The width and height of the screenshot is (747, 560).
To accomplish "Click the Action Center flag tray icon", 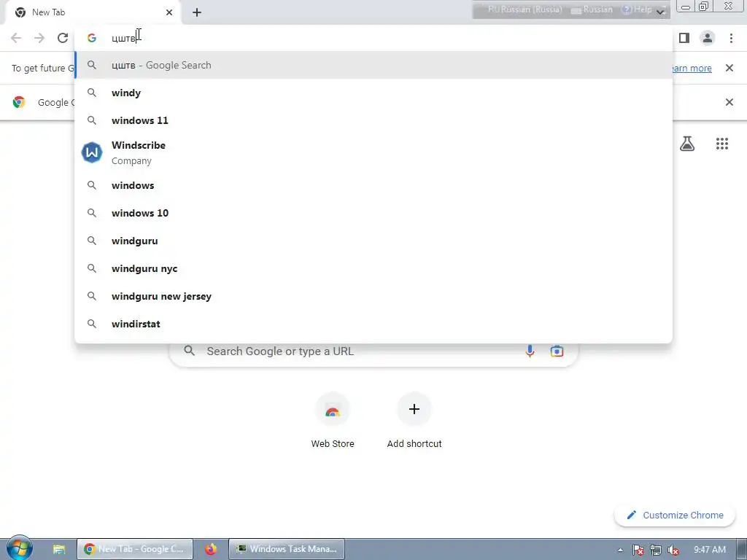I will (638, 550).
